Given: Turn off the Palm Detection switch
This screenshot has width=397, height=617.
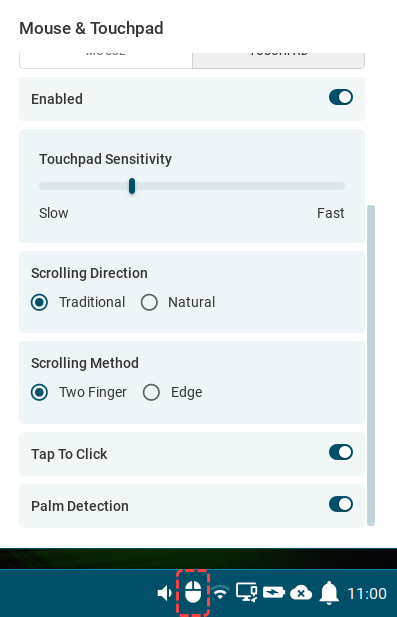Looking at the screenshot, I should point(341,504).
